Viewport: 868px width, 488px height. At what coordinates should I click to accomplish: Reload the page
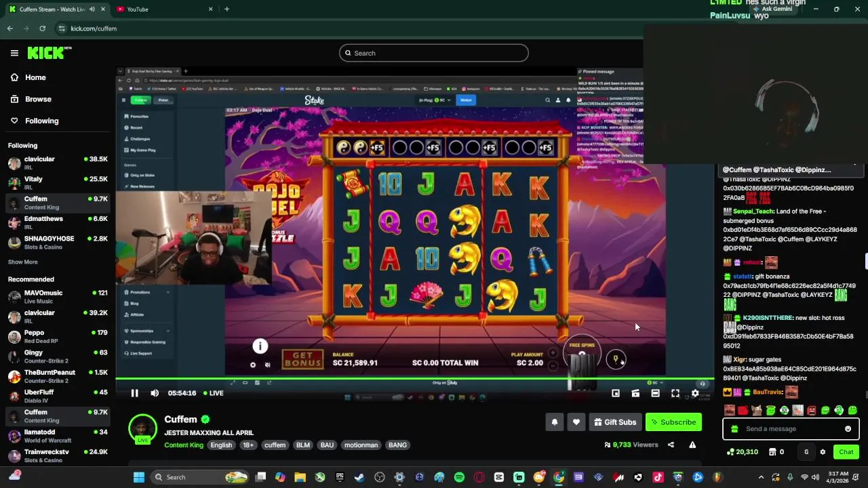pyautogui.click(x=42, y=28)
